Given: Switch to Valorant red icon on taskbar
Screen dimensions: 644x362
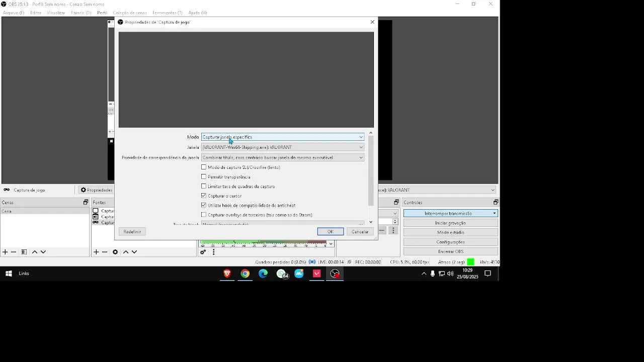Looking at the screenshot, I should point(317,274).
